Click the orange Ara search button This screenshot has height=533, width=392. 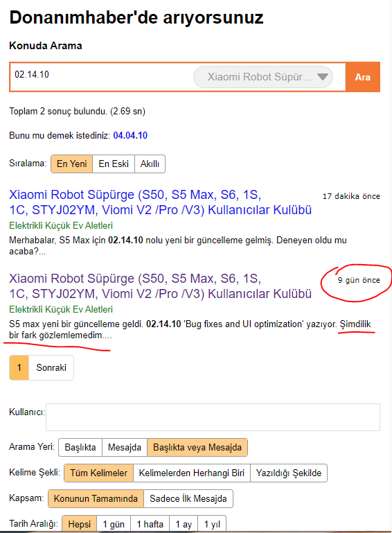(x=363, y=77)
